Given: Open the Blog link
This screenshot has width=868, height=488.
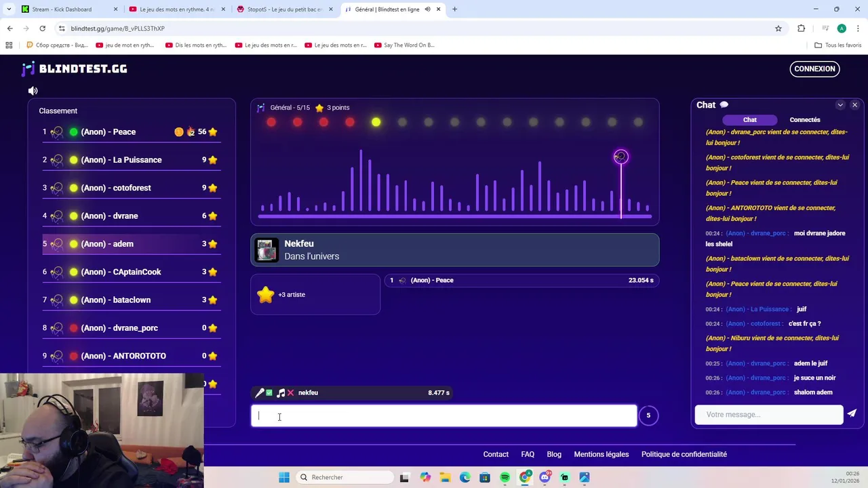Looking at the screenshot, I should [554, 454].
